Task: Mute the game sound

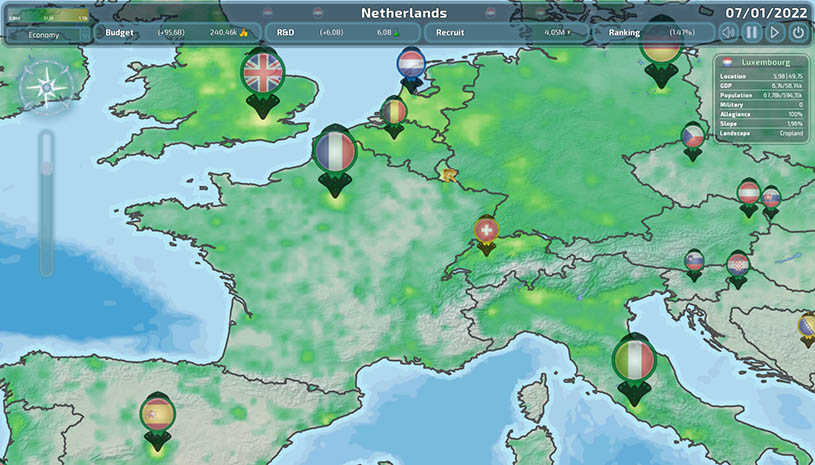Action: (x=729, y=33)
